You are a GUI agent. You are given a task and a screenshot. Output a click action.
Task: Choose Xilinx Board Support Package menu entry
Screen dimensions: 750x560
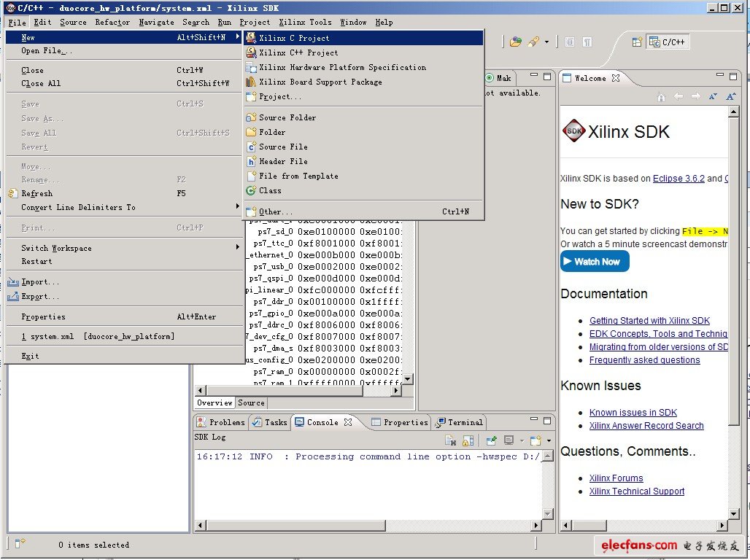[x=320, y=82]
